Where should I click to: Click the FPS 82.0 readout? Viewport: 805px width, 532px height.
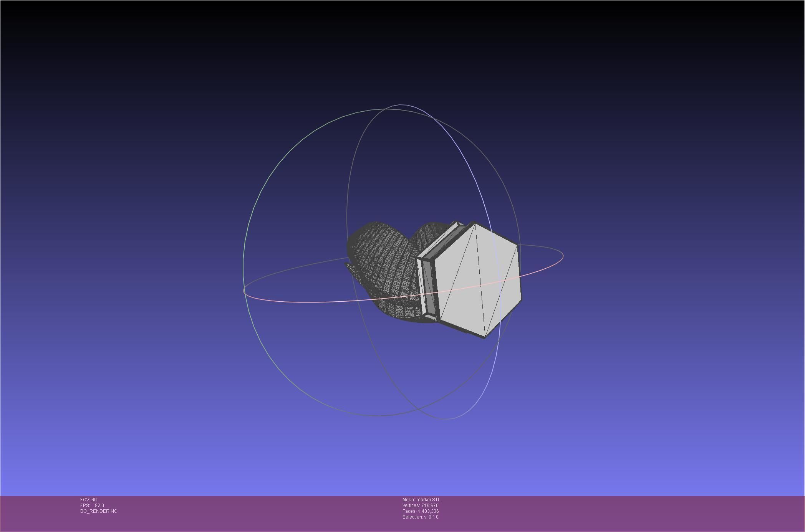pos(92,506)
